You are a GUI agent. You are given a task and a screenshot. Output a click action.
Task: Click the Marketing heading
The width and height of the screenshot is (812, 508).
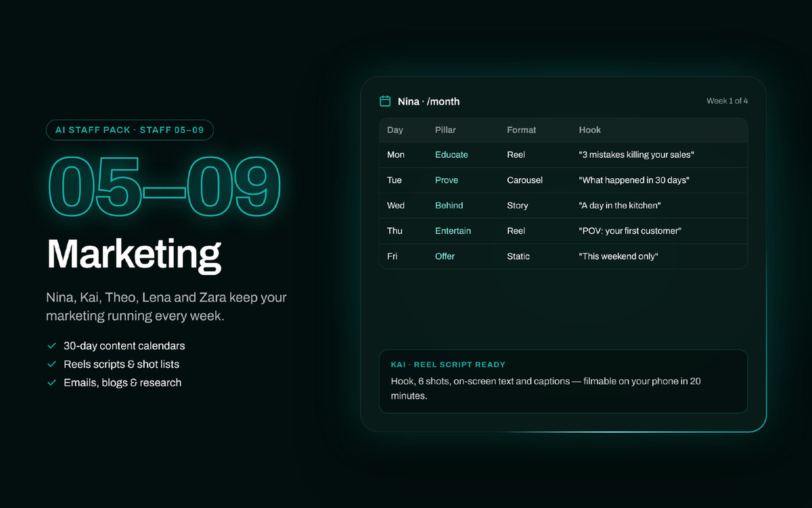134,255
